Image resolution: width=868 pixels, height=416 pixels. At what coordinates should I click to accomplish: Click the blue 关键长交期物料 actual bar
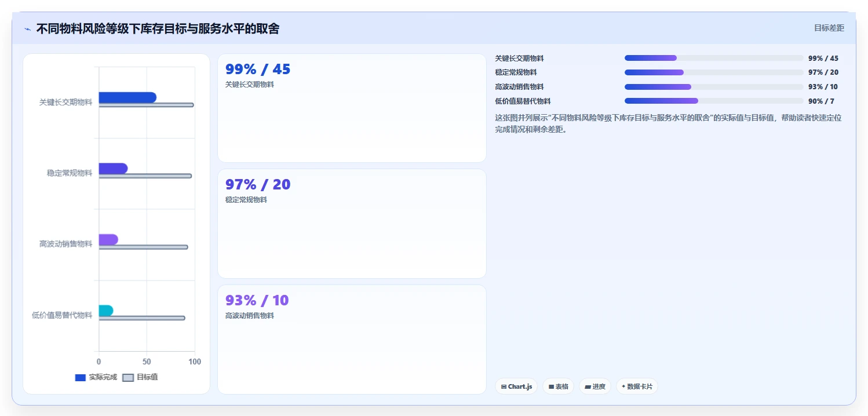pos(127,97)
